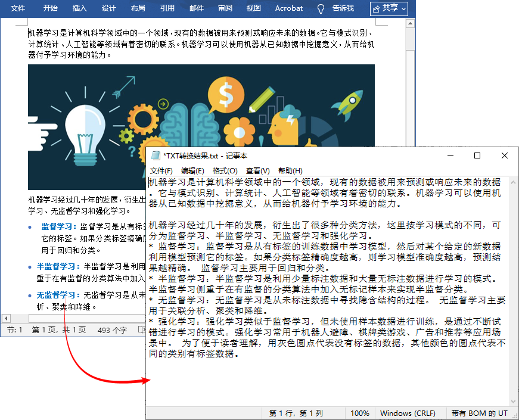Switch to the Acrobat ribbon tab
Image resolution: width=519 pixels, height=420 pixels.
(x=289, y=8)
